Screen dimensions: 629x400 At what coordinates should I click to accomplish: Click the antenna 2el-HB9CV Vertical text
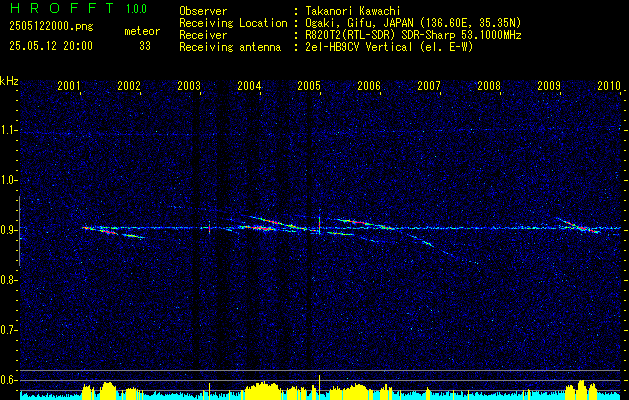click(x=390, y=47)
